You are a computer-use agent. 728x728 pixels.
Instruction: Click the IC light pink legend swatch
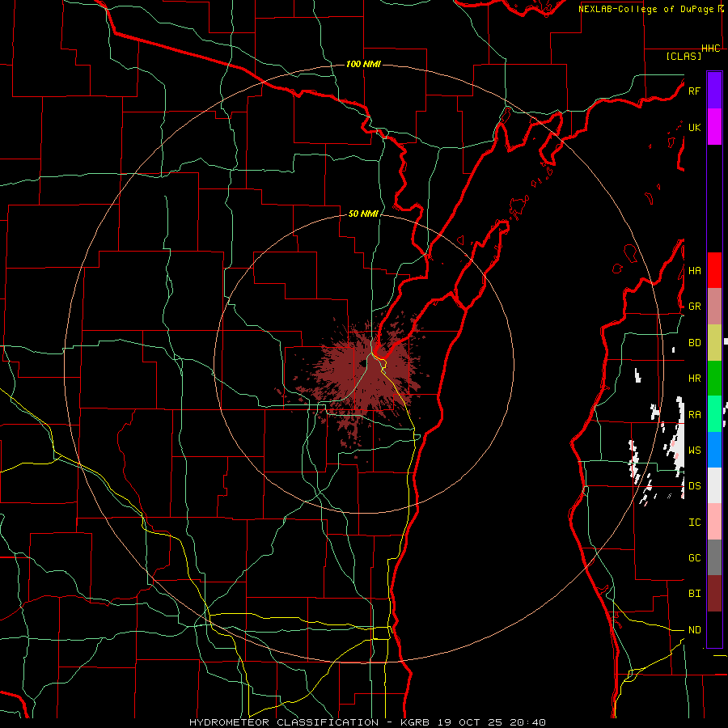pos(714,522)
